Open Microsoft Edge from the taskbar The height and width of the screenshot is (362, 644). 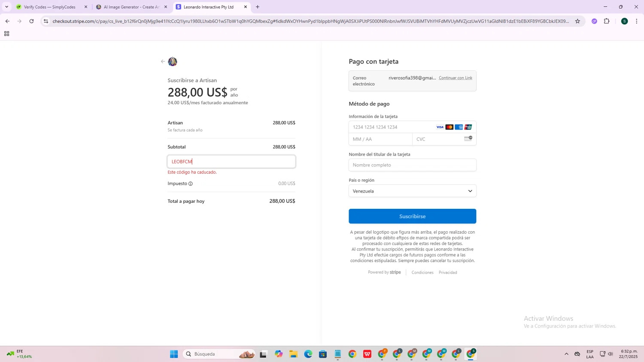(308, 354)
